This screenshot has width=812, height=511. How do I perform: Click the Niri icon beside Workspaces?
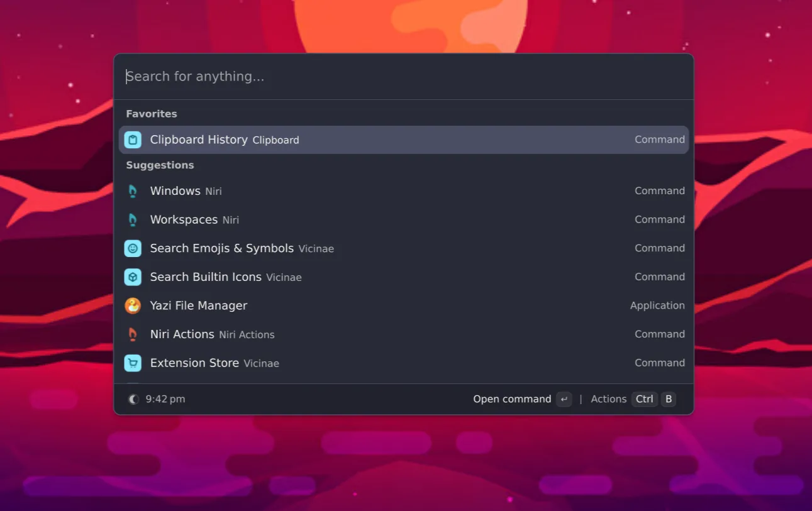click(x=133, y=220)
